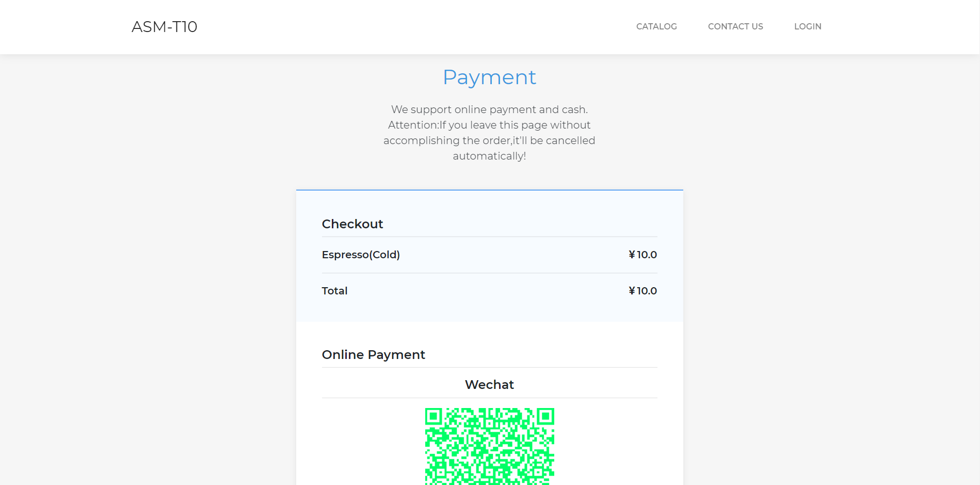The image size is (980, 485).
Task: Click the 'accomplishing the order' warning line
Action: pyautogui.click(x=489, y=140)
